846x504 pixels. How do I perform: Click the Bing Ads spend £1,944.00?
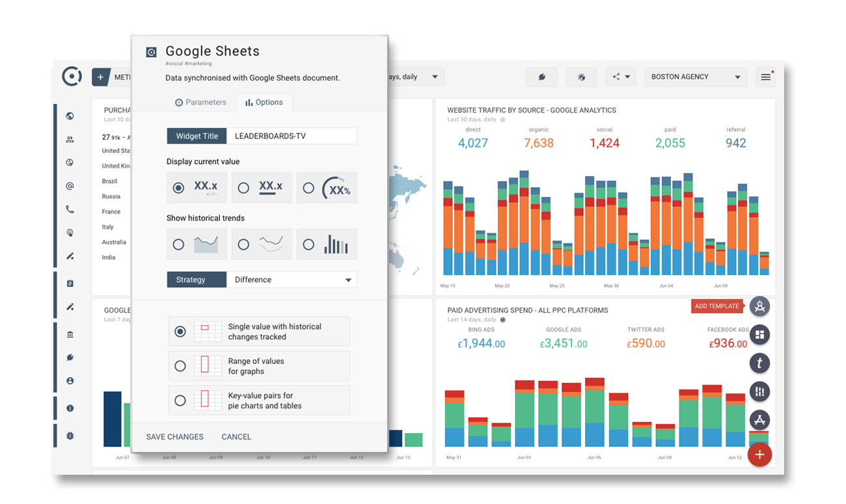(481, 343)
